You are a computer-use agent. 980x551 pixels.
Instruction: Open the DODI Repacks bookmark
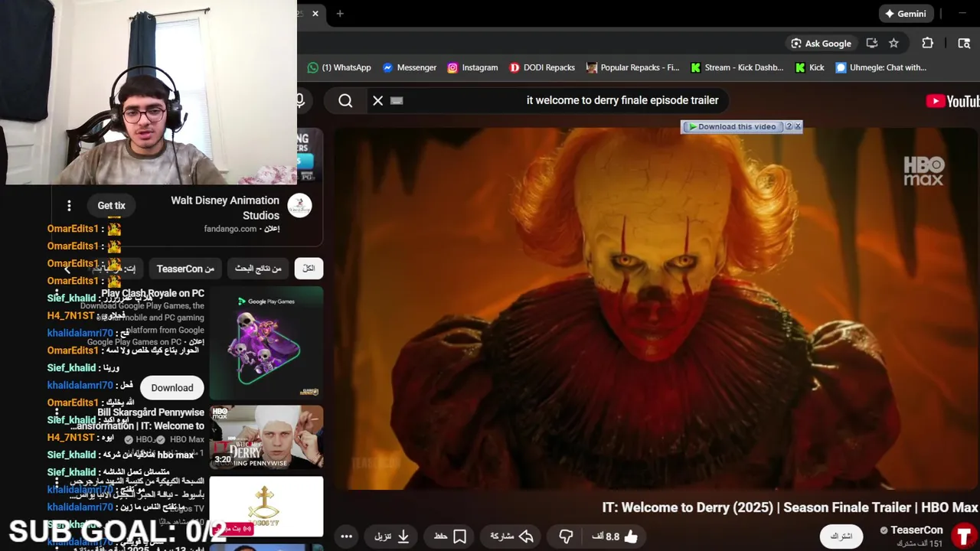click(542, 67)
